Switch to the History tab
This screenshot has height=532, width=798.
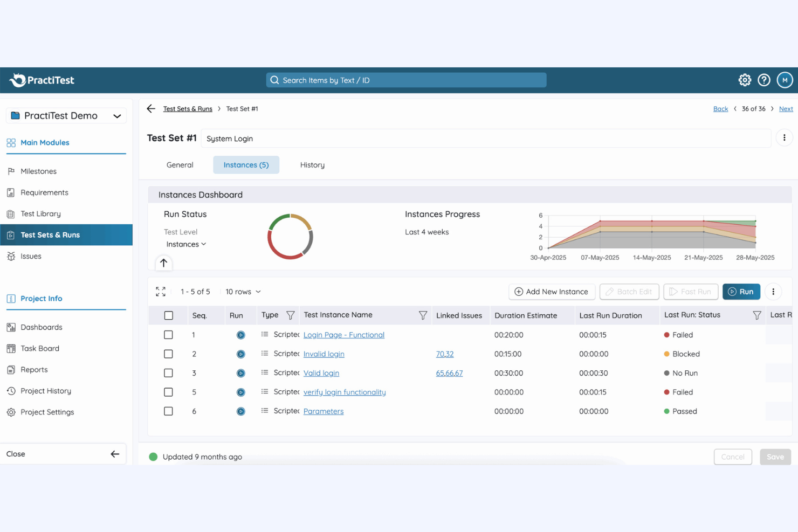312,165
